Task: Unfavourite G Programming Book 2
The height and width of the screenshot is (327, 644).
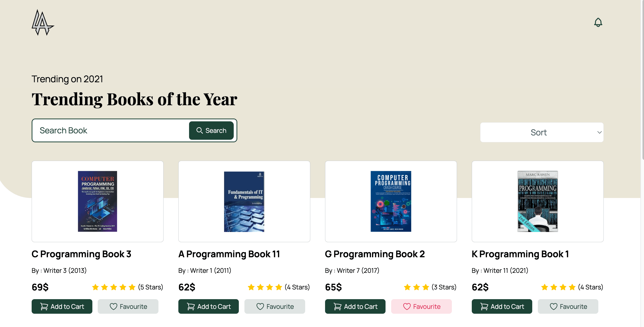Action: 422,306
